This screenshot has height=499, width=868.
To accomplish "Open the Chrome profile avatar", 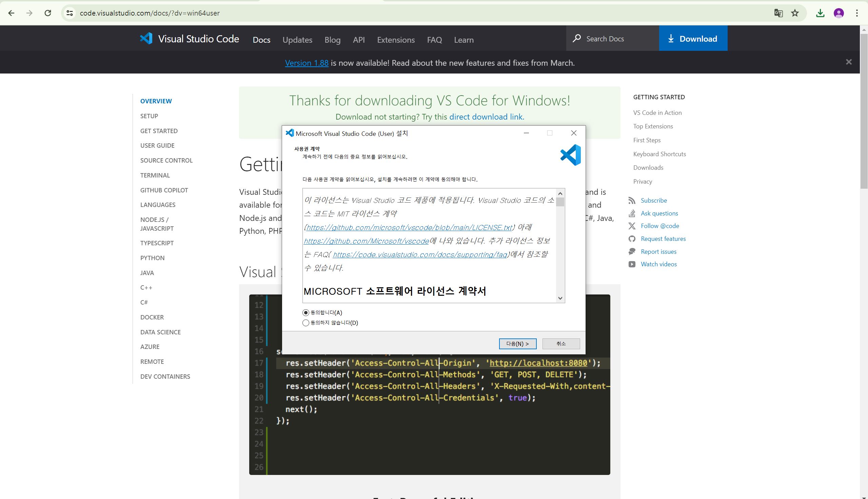I will pos(839,13).
